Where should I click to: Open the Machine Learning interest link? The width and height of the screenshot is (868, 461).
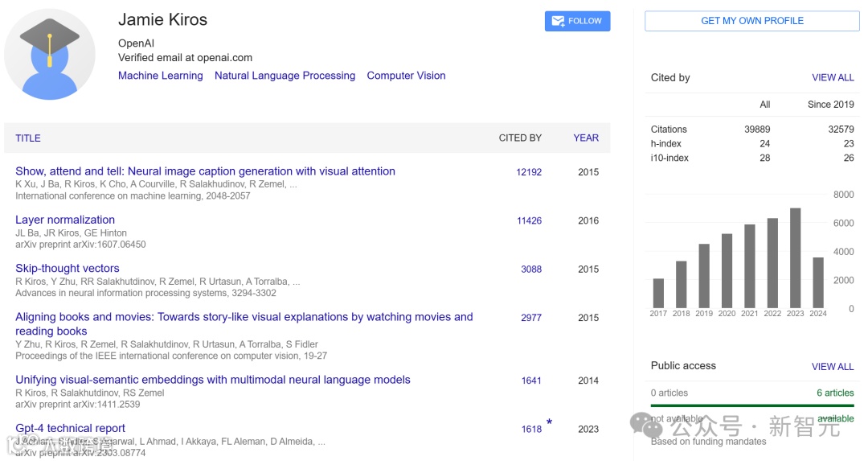tap(160, 76)
